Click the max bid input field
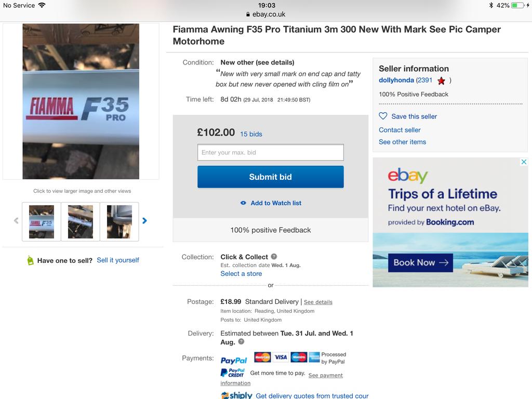Viewport: 532px width, 399px height. click(x=270, y=152)
